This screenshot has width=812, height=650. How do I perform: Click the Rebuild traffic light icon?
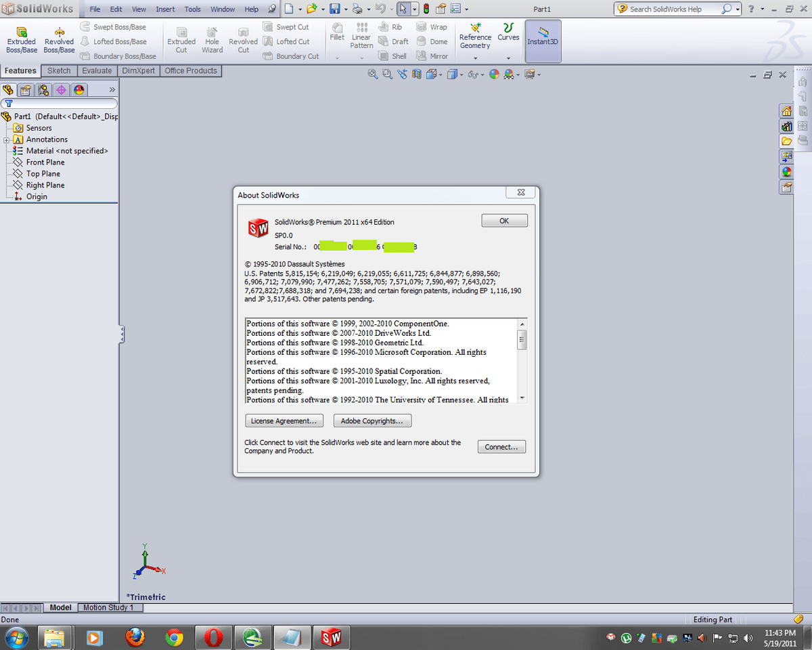426,9
